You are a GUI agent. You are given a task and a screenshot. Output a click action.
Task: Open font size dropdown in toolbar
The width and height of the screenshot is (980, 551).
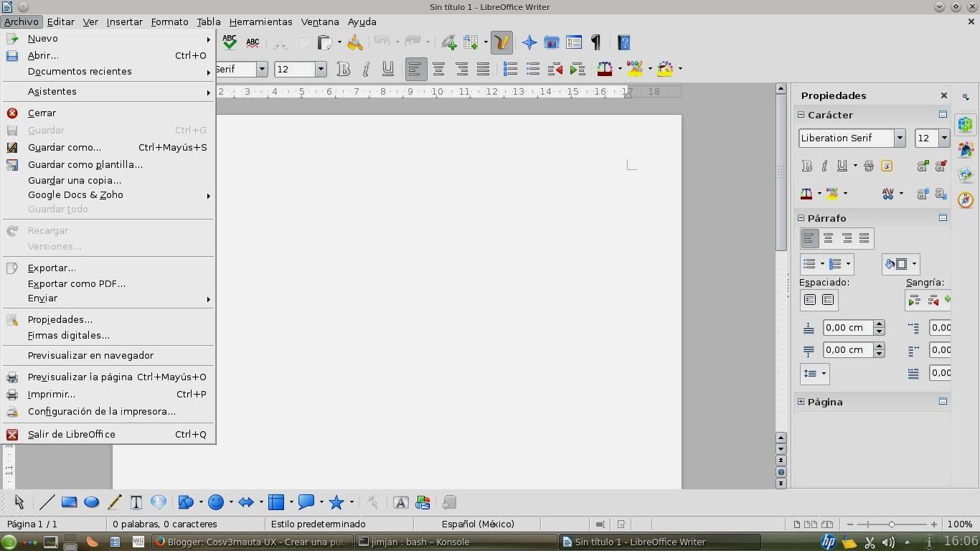[321, 69]
